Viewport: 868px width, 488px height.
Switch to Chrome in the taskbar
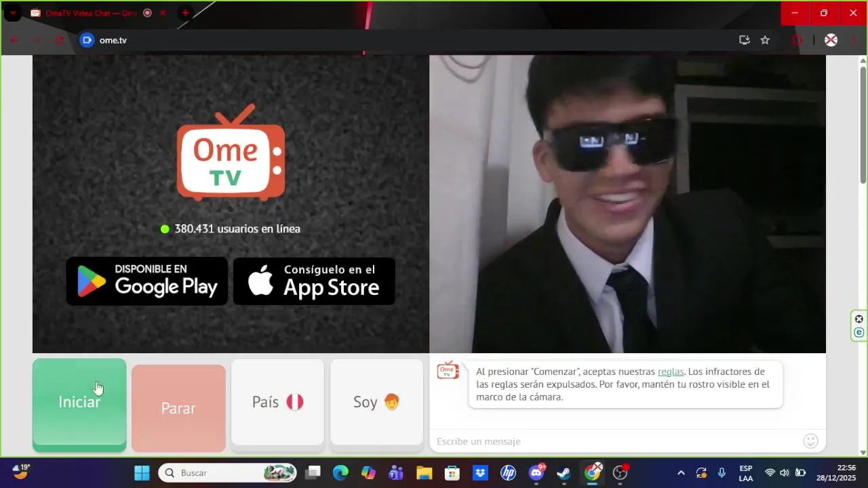coord(593,472)
